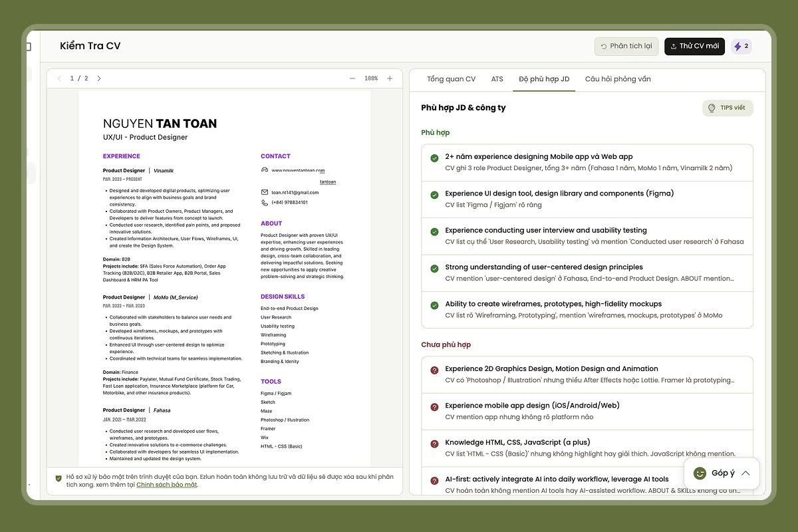Open 'Experience conducting user interview' row
Screen dimensions: 798x532
click(x=587, y=236)
